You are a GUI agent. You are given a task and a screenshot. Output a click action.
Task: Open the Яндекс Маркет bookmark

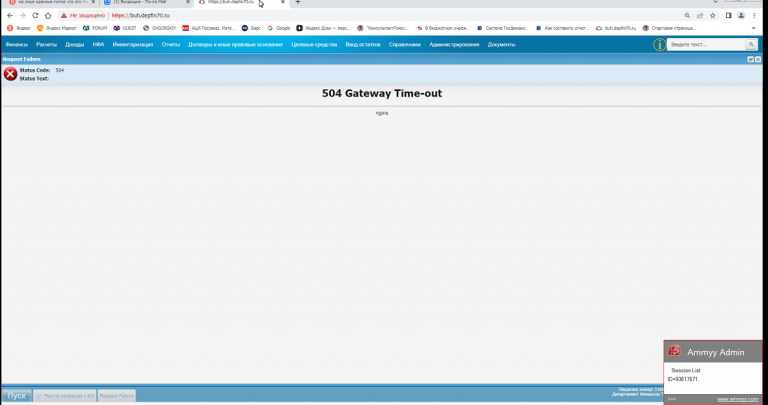coord(57,28)
